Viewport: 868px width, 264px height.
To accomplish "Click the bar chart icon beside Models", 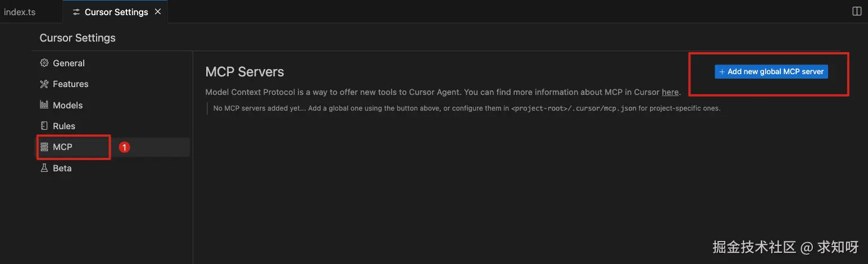I will pos(44,105).
